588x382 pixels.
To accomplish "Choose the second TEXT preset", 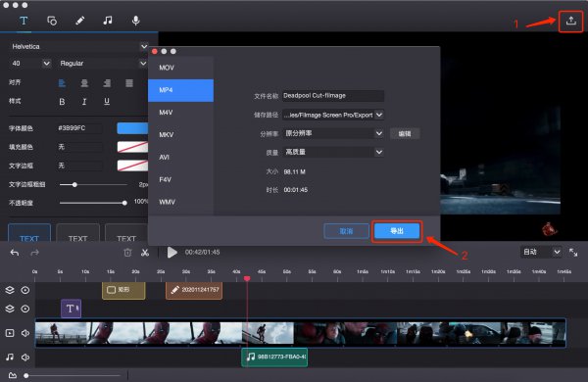I will pyautogui.click(x=78, y=233).
